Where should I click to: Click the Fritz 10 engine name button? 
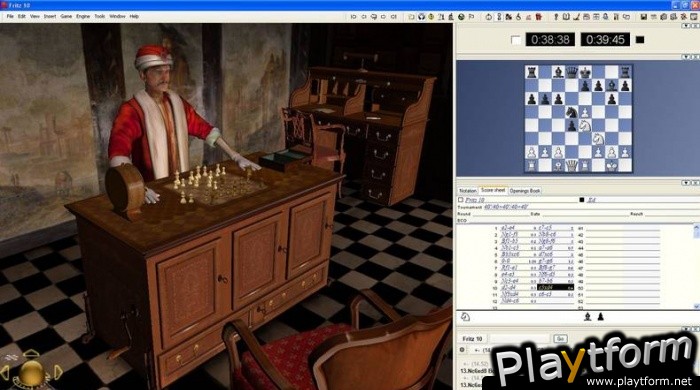[x=472, y=339]
